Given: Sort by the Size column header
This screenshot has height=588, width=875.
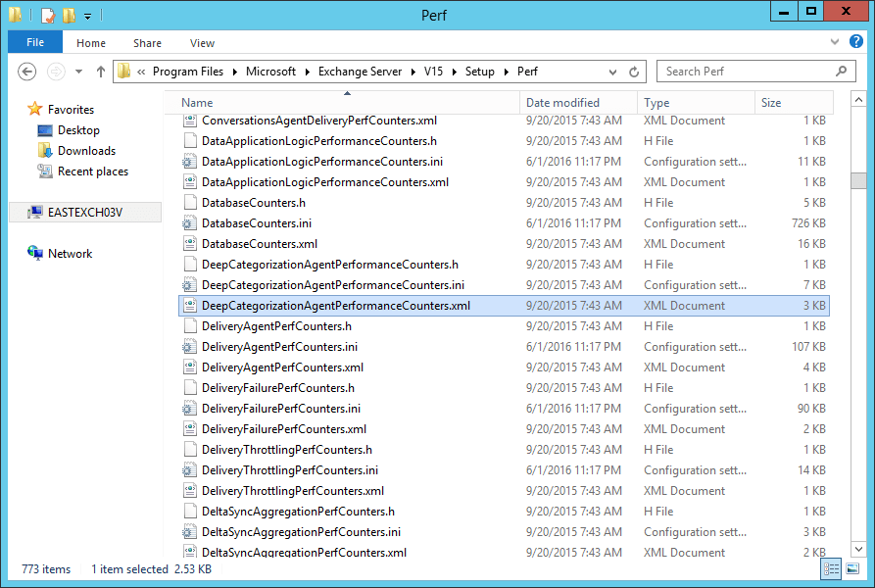Looking at the screenshot, I should point(794,103).
